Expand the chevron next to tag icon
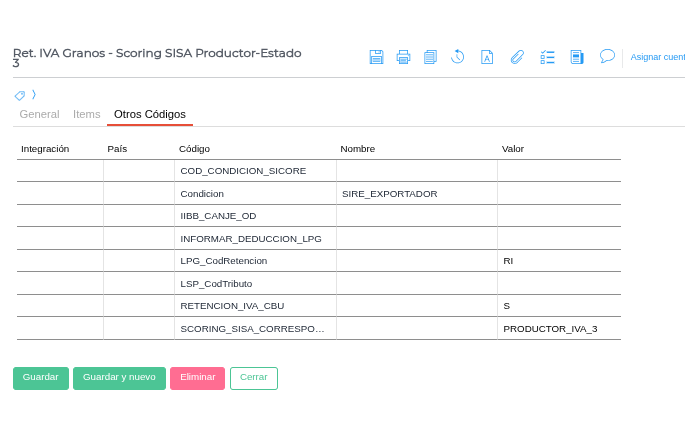685x430 pixels. pyautogui.click(x=34, y=95)
